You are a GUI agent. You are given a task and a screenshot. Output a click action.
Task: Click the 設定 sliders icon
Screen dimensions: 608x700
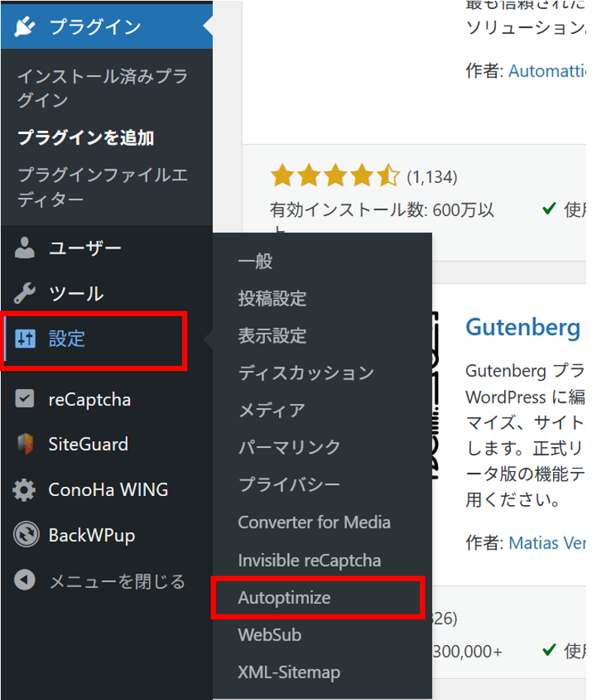pyautogui.click(x=25, y=339)
